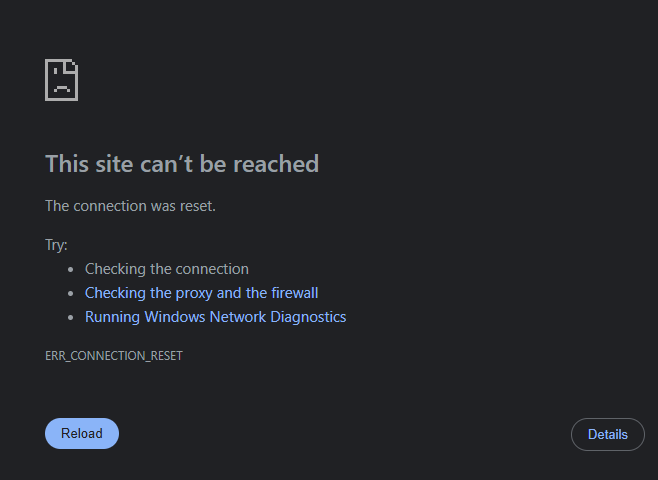Viewport: 658px width, 480px height.
Task: Click the "This site can't be reached" heading
Action: pyautogui.click(x=182, y=164)
